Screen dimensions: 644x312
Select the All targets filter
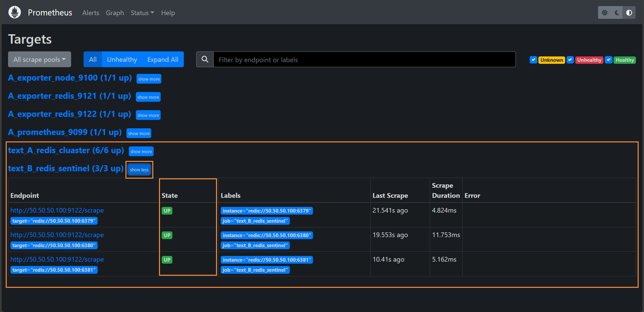pyautogui.click(x=93, y=59)
